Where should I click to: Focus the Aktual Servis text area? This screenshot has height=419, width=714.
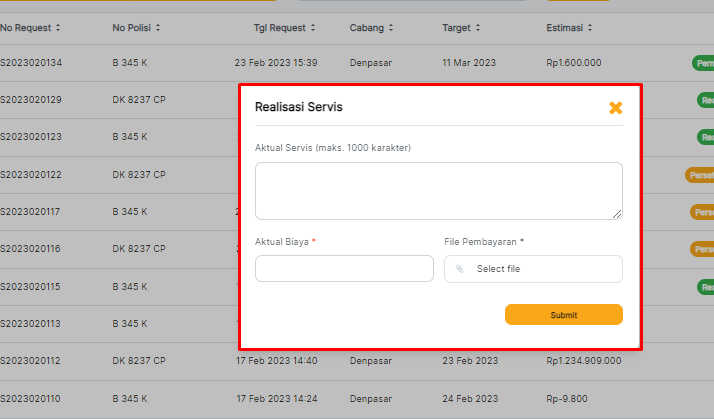pos(438,190)
